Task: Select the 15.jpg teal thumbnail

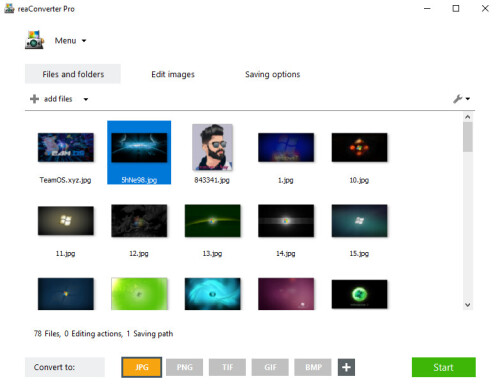Action: 359,221
